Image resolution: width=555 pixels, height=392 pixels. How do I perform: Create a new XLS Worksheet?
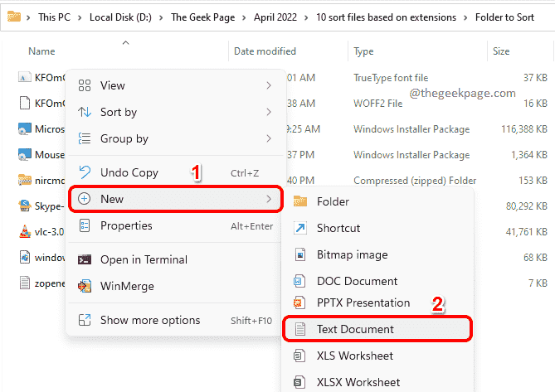(354, 356)
